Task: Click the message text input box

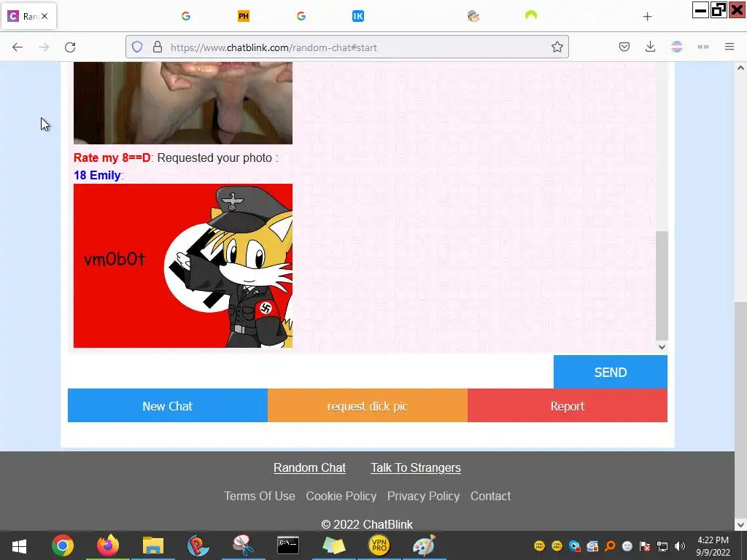Action: click(x=311, y=372)
